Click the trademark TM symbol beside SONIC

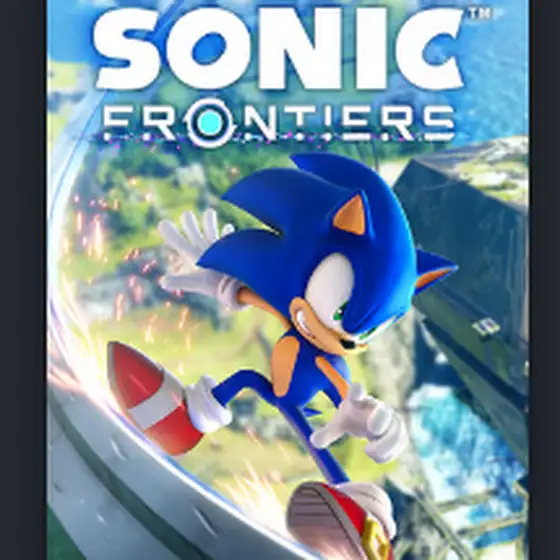[x=480, y=13]
